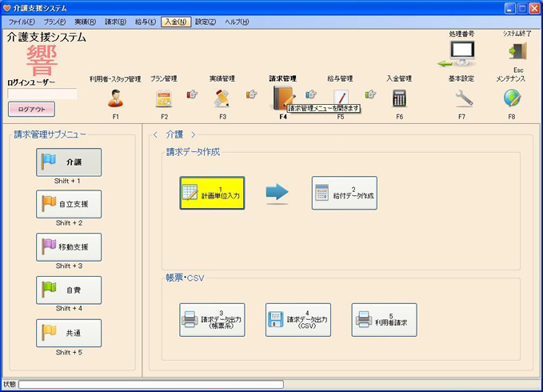Viewport: 543px width, 392px height.
Task: Click 請求データ出力（CSV） button
Action: (298, 319)
